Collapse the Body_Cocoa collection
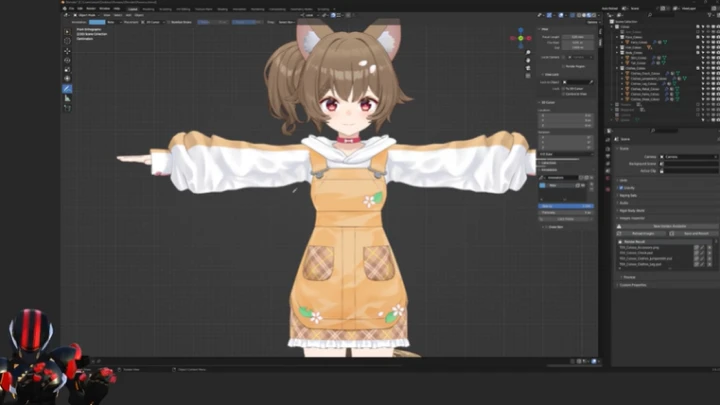 [x=617, y=53]
